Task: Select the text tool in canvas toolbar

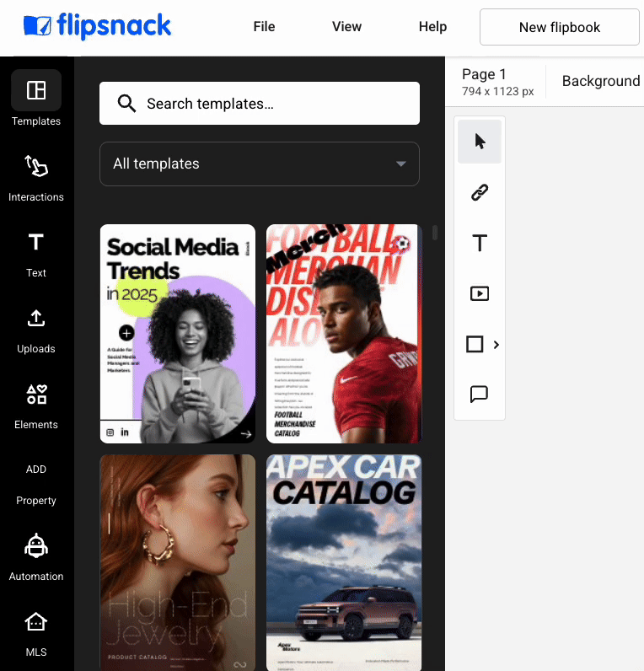Action: pos(480,243)
